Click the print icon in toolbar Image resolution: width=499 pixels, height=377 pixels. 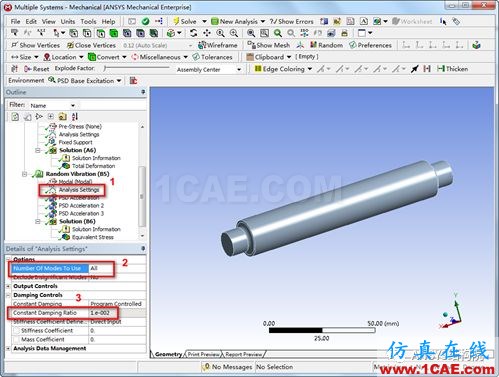tap(344, 33)
